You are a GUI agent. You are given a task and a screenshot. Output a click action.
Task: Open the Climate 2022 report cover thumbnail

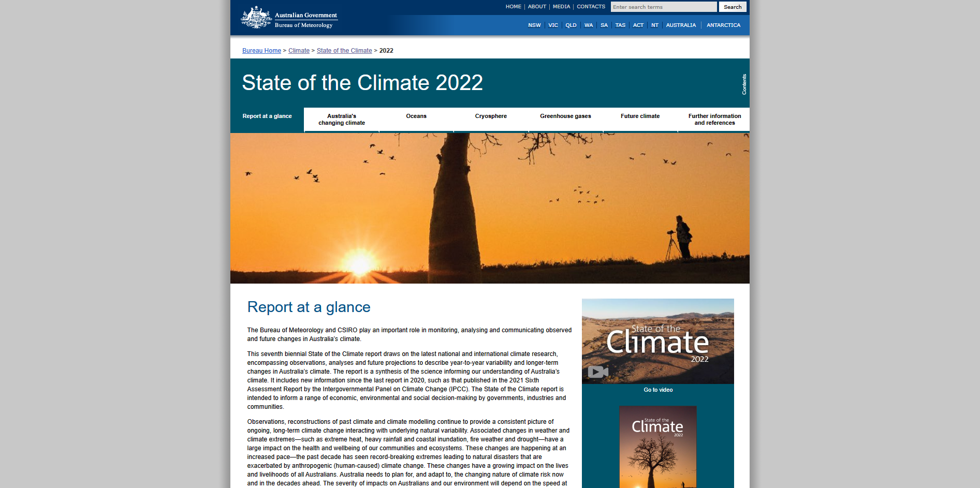[657, 447]
